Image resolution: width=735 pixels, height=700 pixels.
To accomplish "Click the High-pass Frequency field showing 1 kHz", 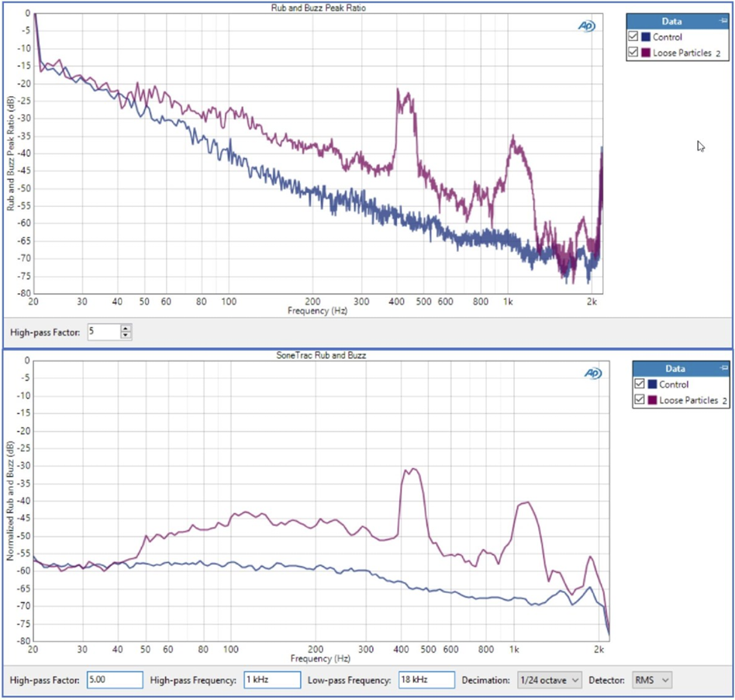I will click(271, 680).
